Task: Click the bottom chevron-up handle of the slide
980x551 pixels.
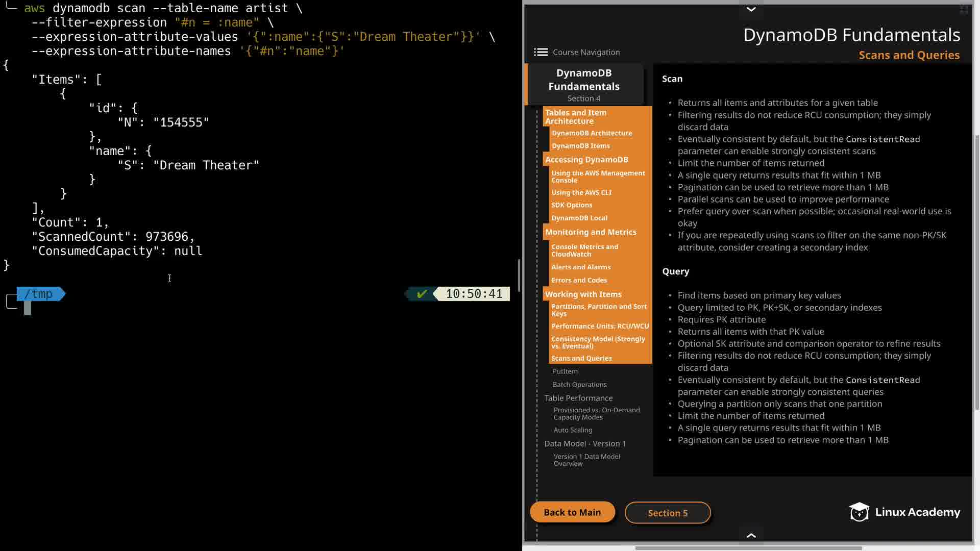Action: pyautogui.click(x=751, y=535)
